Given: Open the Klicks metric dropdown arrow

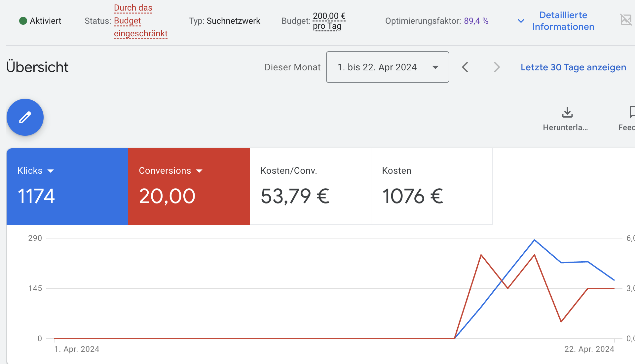Looking at the screenshot, I should pyautogui.click(x=51, y=171).
